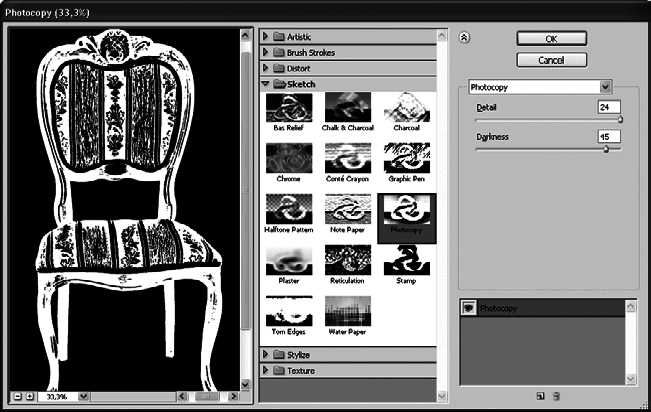Select the Torn Edges filter thumbnail
This screenshot has width=651, height=412.
pos(289,311)
